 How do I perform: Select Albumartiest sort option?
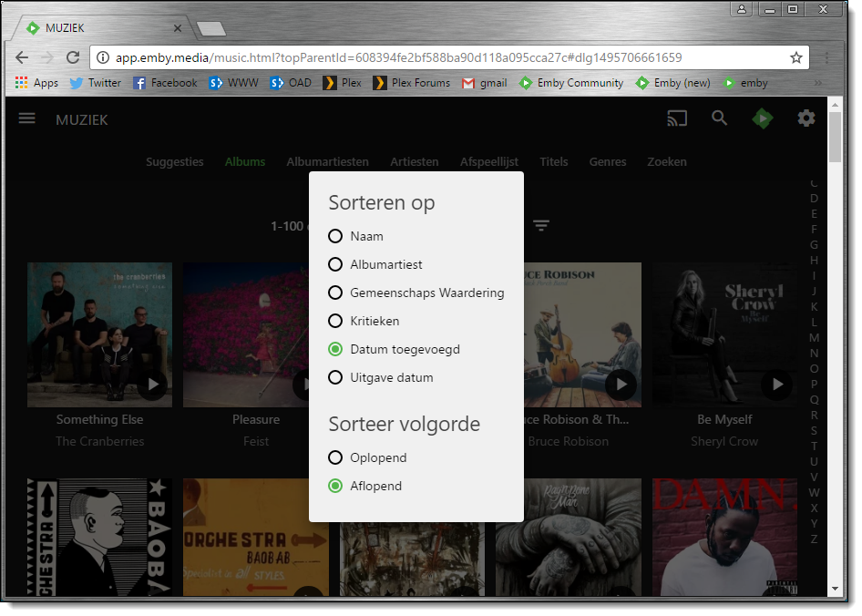[375, 264]
